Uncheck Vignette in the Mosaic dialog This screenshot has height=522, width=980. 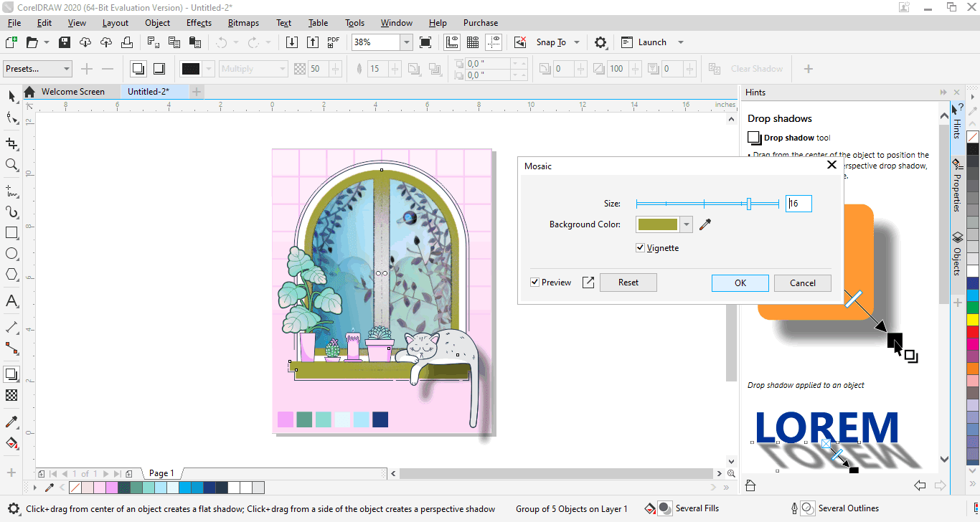[639, 247]
